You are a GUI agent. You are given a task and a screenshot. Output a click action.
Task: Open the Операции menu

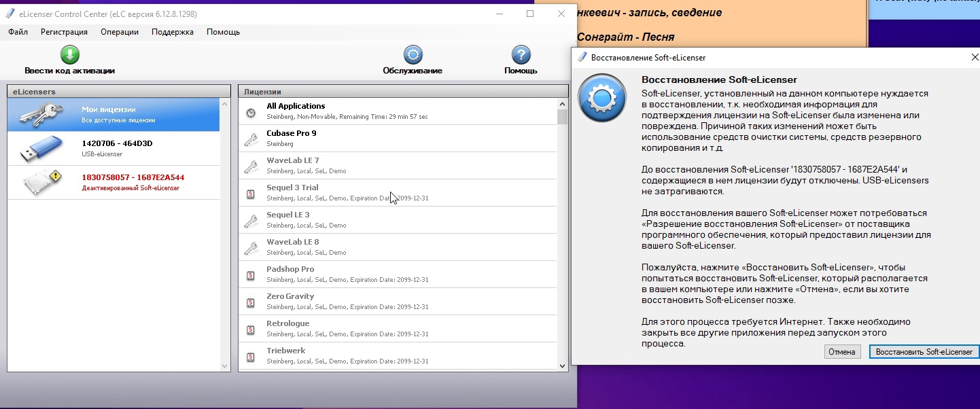(x=120, y=32)
